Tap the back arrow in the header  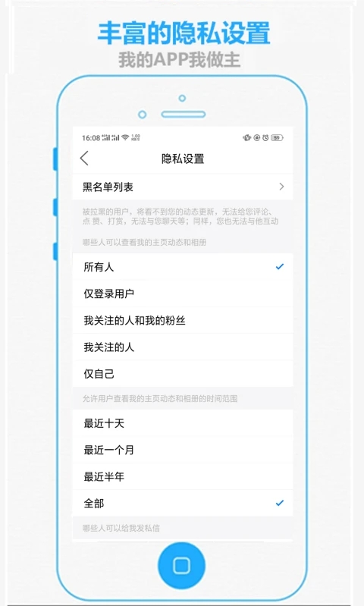pyautogui.click(x=84, y=159)
